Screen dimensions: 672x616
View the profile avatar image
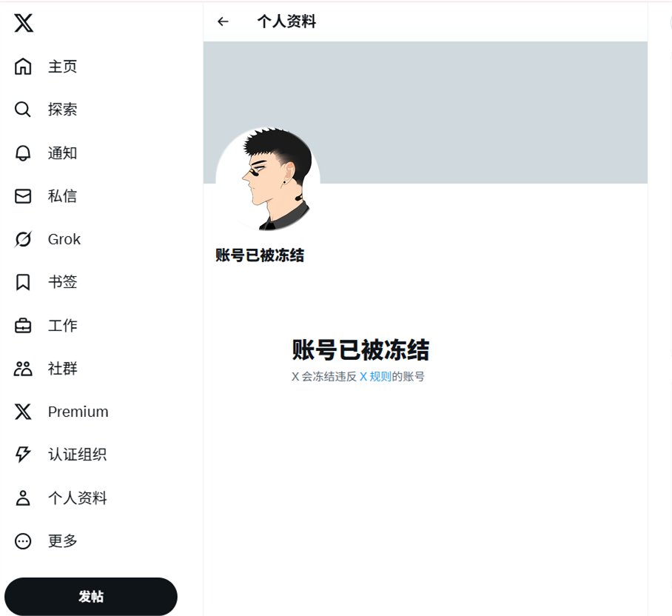click(x=268, y=178)
